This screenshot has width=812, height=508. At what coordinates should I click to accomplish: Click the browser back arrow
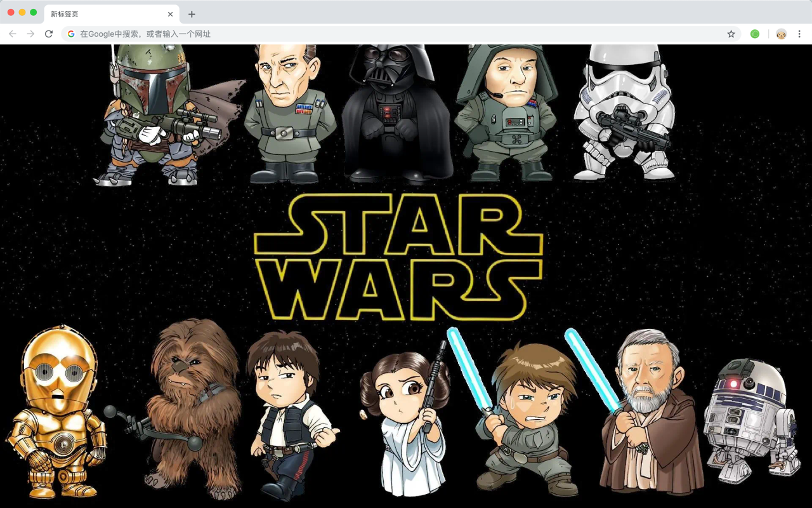coord(13,34)
